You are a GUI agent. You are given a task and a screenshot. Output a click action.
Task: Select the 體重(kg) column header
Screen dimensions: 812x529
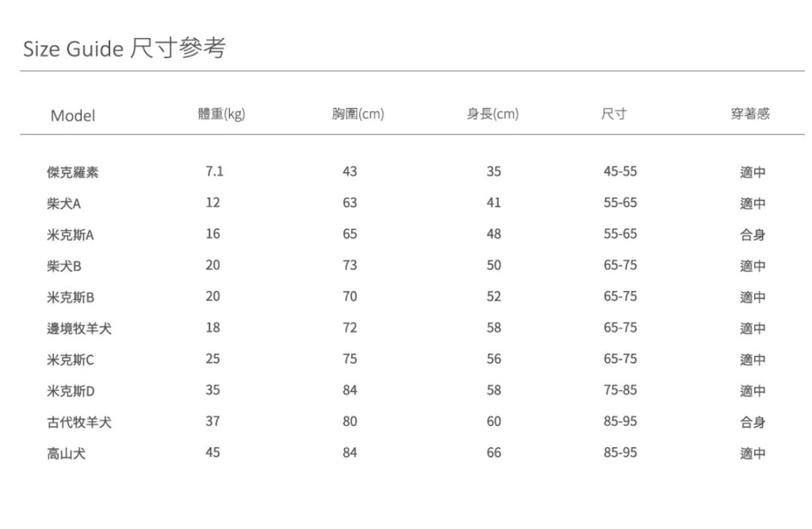[221, 115]
